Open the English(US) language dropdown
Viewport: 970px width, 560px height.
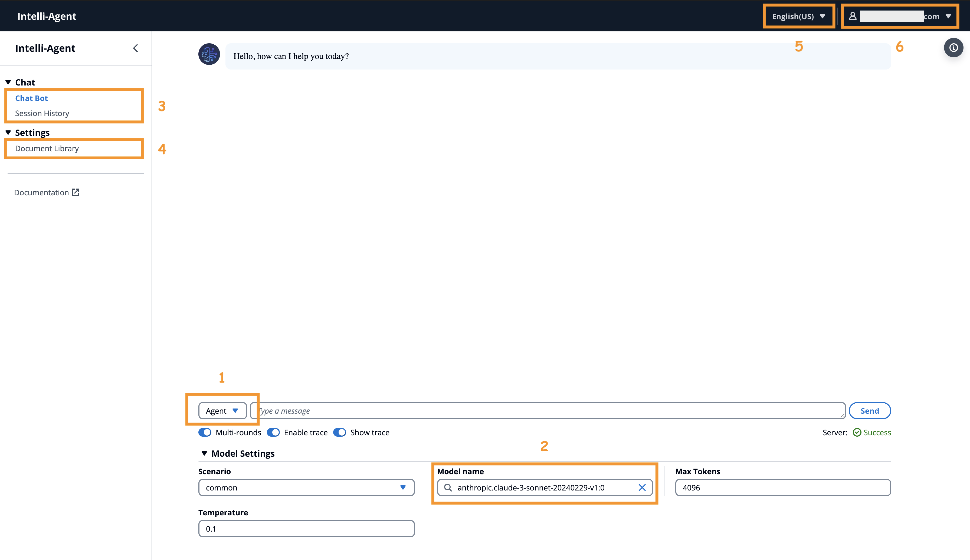799,16
